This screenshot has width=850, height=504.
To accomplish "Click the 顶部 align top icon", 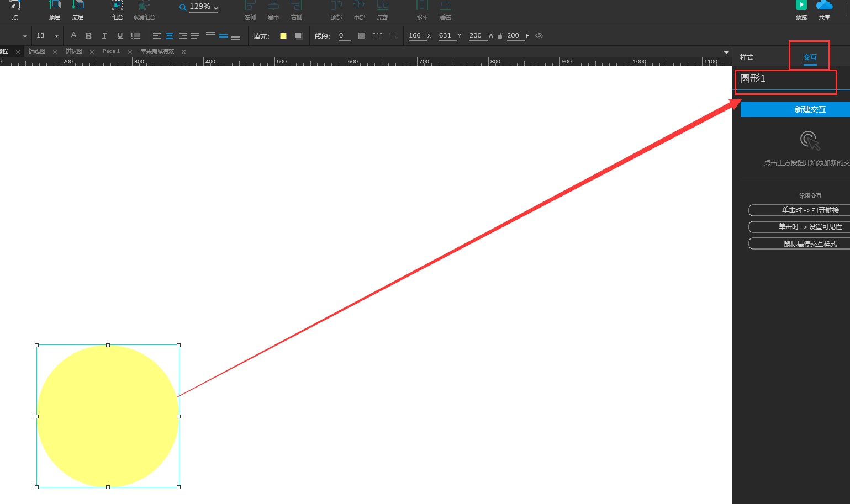I will (x=336, y=5).
